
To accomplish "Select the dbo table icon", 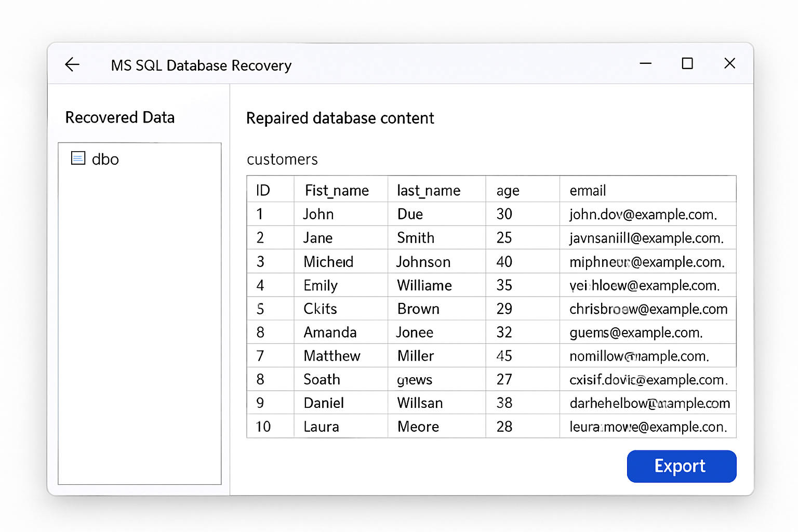I will pos(78,158).
